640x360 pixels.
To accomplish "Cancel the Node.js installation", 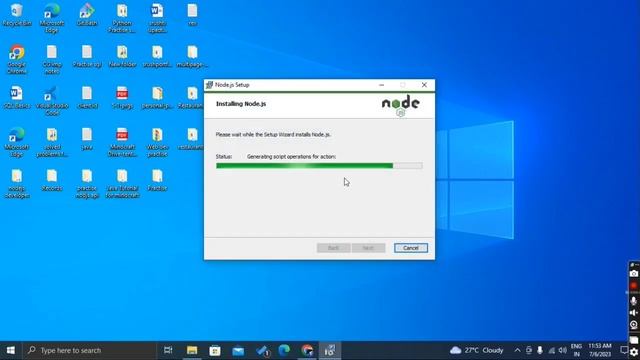I will pos(411,248).
